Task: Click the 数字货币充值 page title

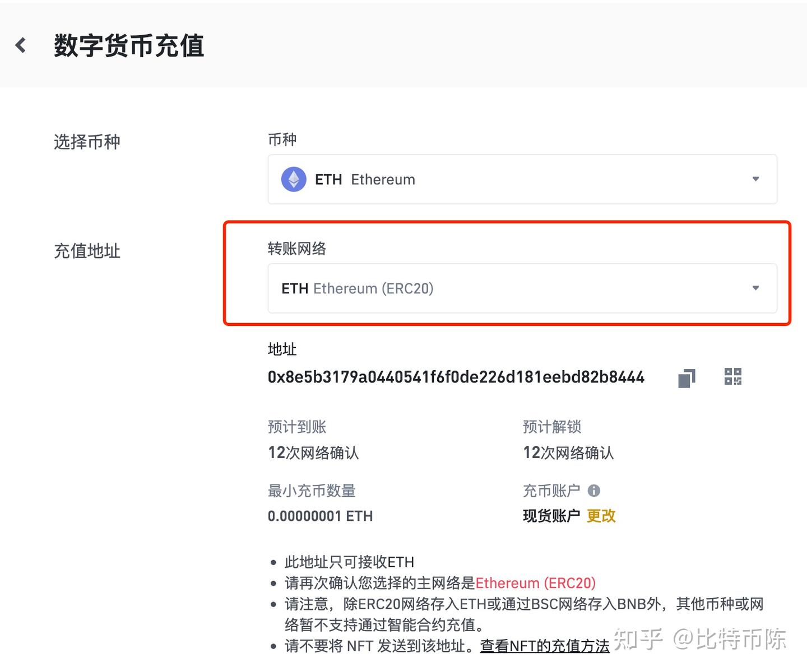Action: coord(129,47)
